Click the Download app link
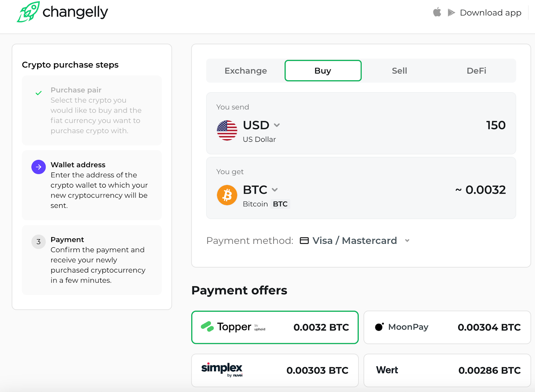 (x=491, y=12)
